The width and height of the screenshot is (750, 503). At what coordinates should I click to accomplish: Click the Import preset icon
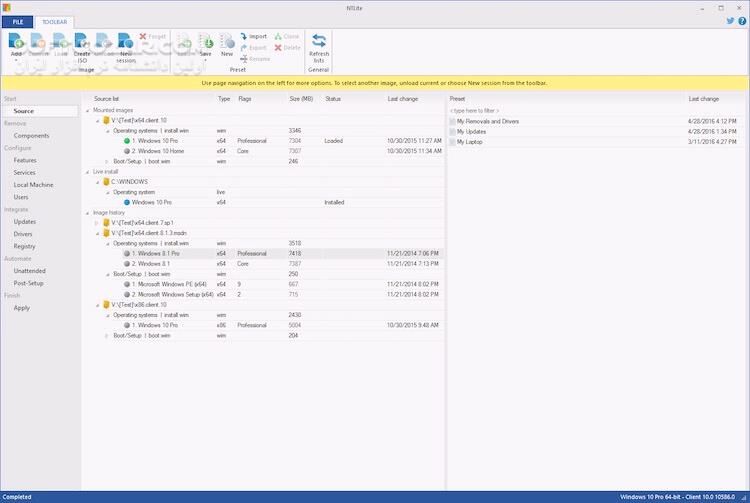(251, 36)
